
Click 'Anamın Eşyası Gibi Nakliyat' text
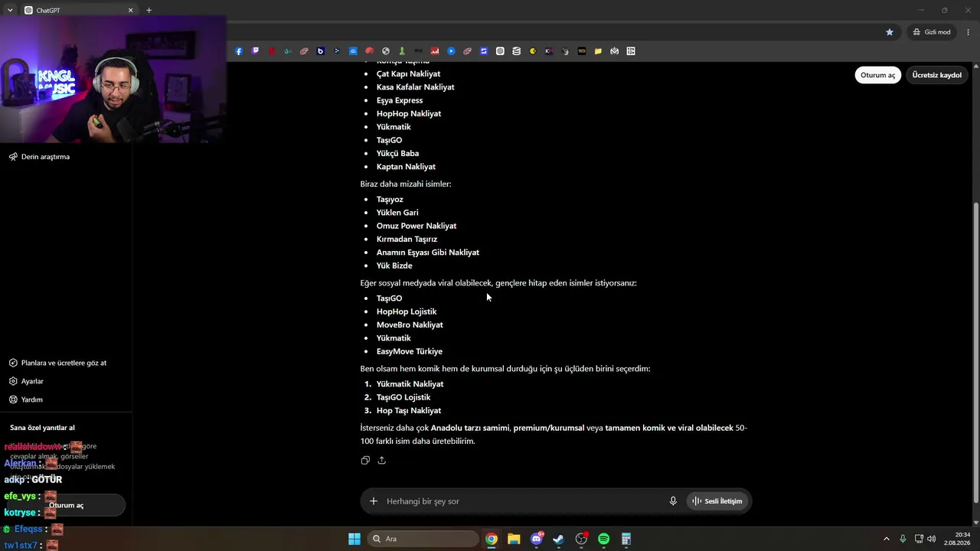(x=428, y=253)
